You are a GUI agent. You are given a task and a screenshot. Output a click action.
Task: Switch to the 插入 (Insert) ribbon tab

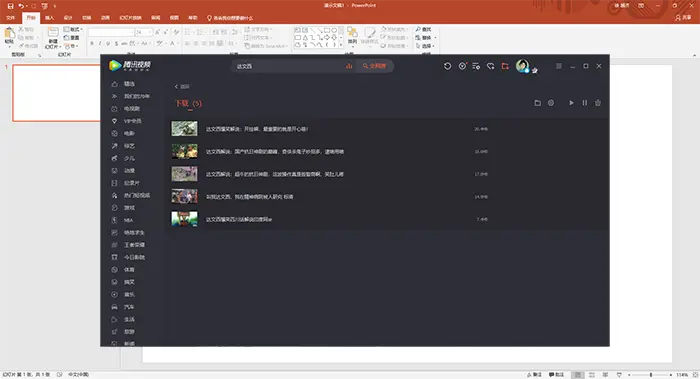[50, 18]
